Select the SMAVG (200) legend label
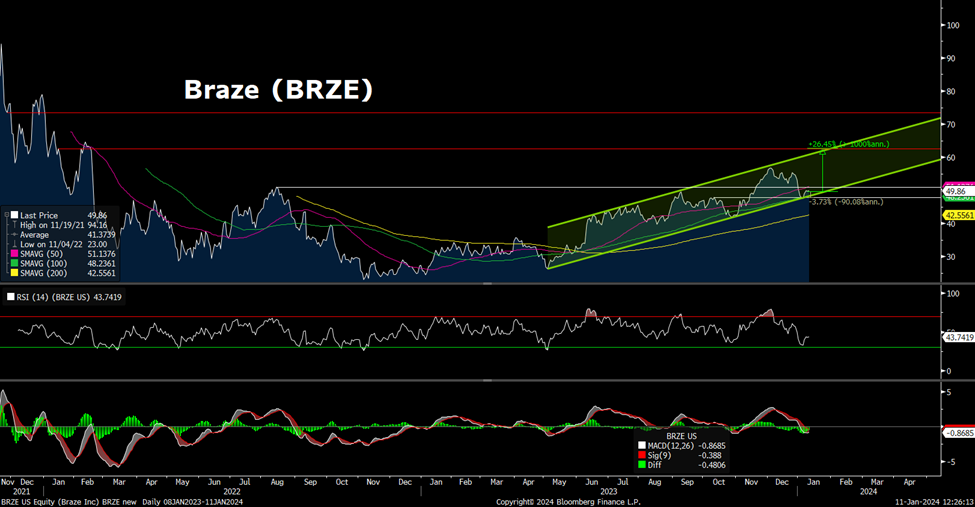 click(44, 273)
